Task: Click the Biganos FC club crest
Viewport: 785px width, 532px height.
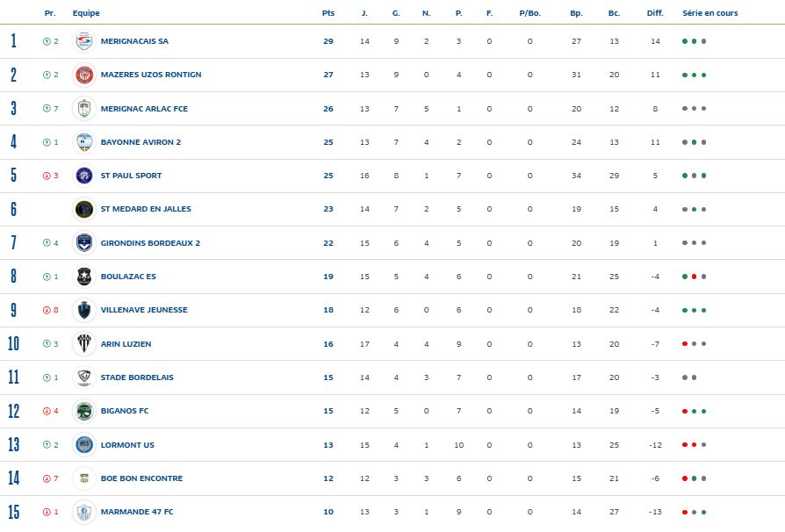Action: (84, 411)
